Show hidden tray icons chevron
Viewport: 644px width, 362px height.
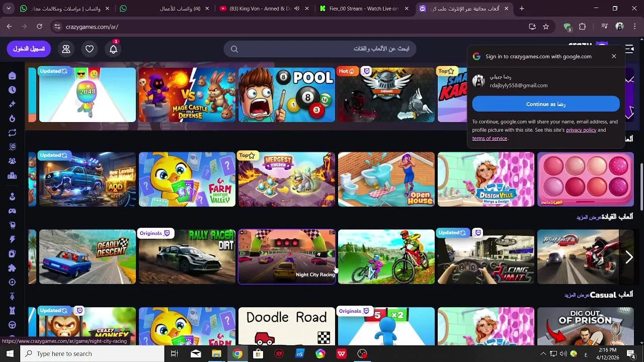(x=543, y=354)
